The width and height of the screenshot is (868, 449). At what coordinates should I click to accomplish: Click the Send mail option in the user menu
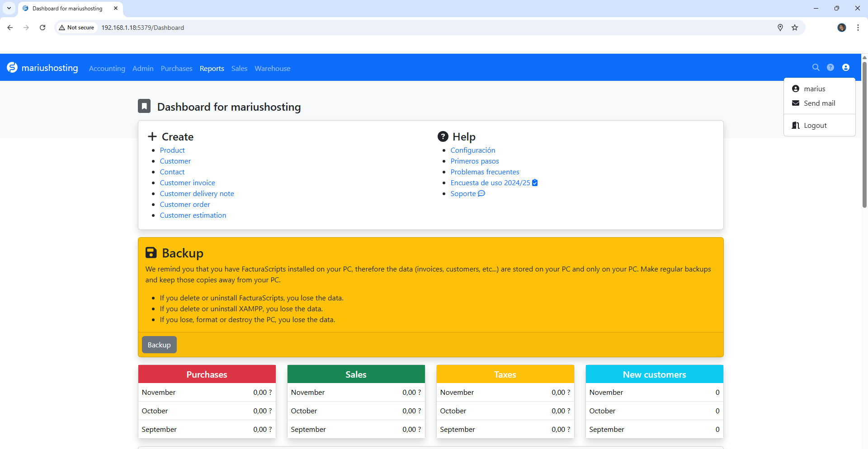click(819, 103)
